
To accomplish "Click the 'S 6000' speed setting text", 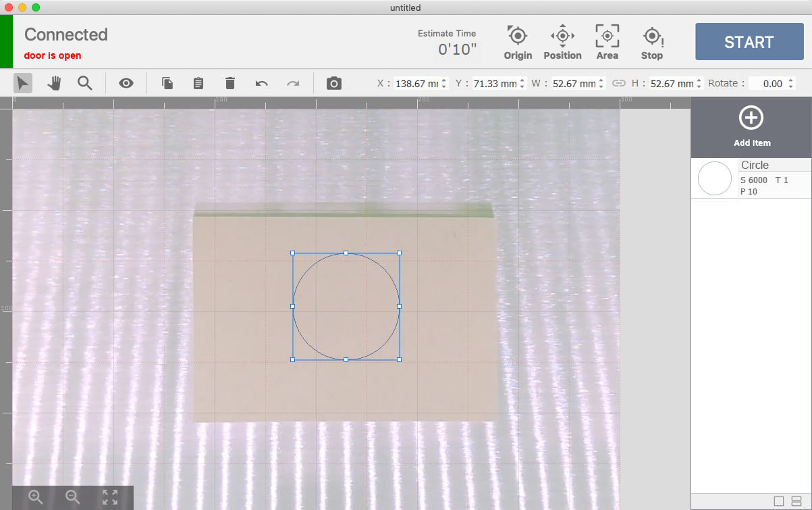I will pyautogui.click(x=753, y=180).
